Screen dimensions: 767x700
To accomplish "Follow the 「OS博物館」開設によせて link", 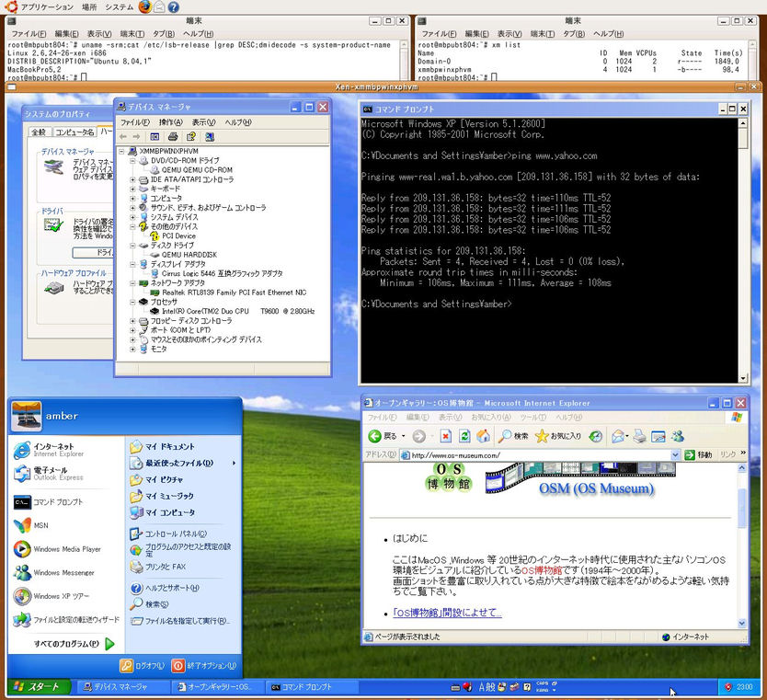I will click(x=447, y=613).
